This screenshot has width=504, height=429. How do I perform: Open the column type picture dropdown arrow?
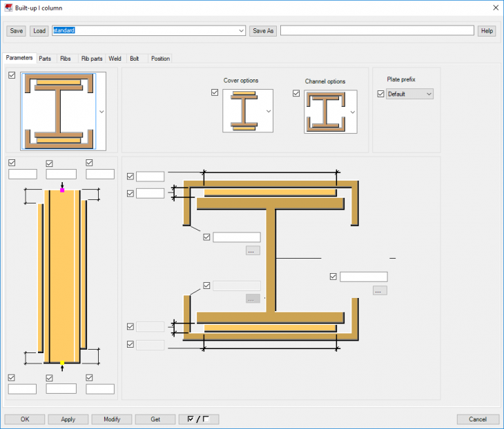pos(101,112)
